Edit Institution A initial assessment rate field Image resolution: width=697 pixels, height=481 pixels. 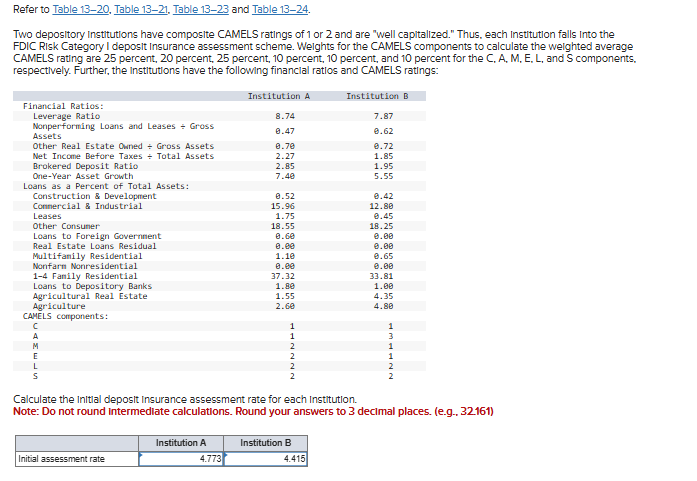(x=181, y=459)
